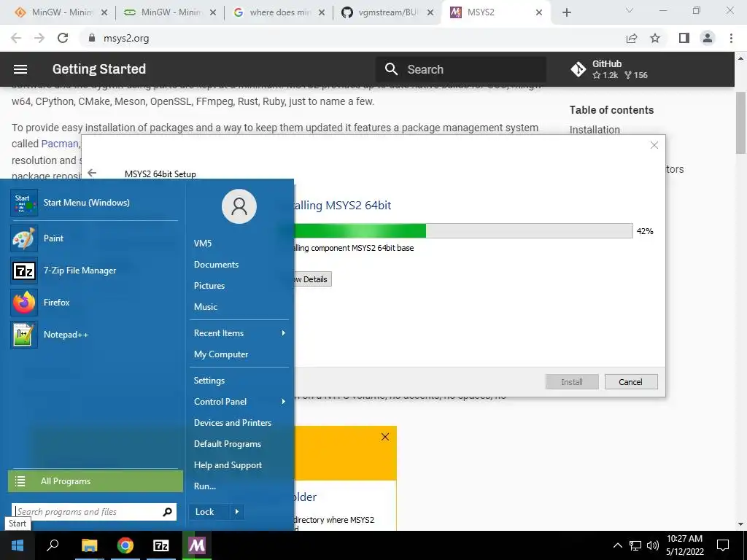Follow the Pacman link
Screen dimensions: 747x560
(x=60, y=144)
